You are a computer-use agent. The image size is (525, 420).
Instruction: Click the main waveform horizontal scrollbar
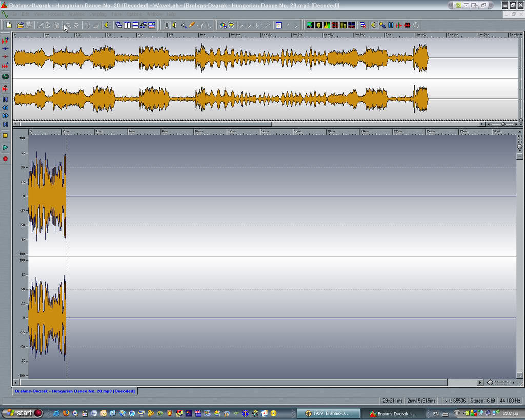pyautogui.click(x=231, y=382)
